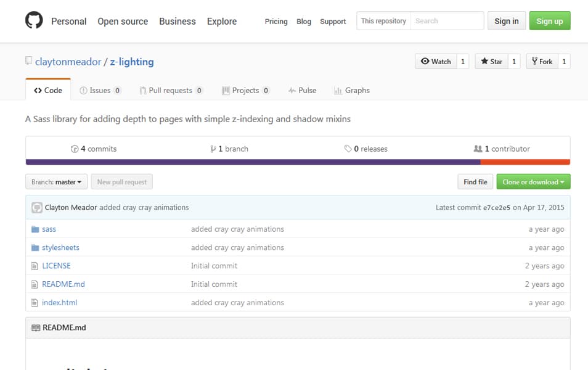Click the sass folder icon

coord(35,229)
